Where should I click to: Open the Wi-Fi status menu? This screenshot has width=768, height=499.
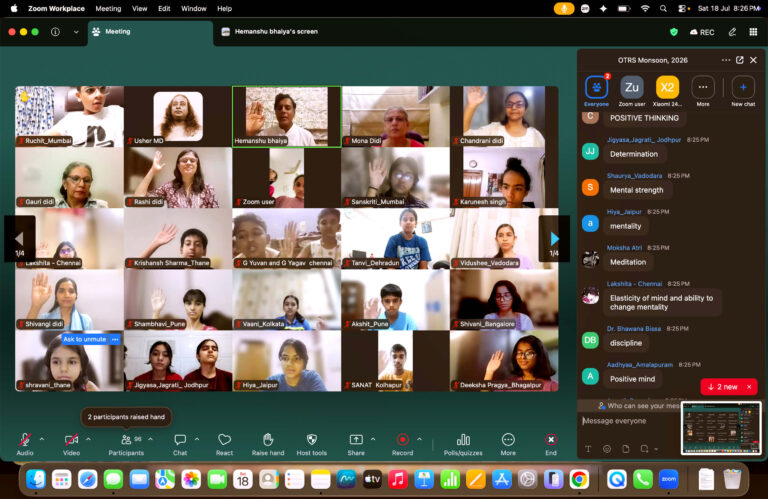click(x=645, y=8)
